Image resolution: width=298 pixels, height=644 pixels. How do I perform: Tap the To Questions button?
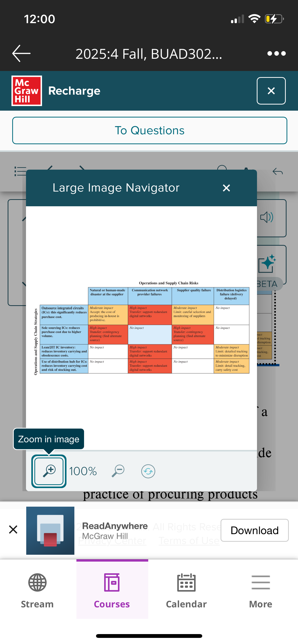click(150, 130)
